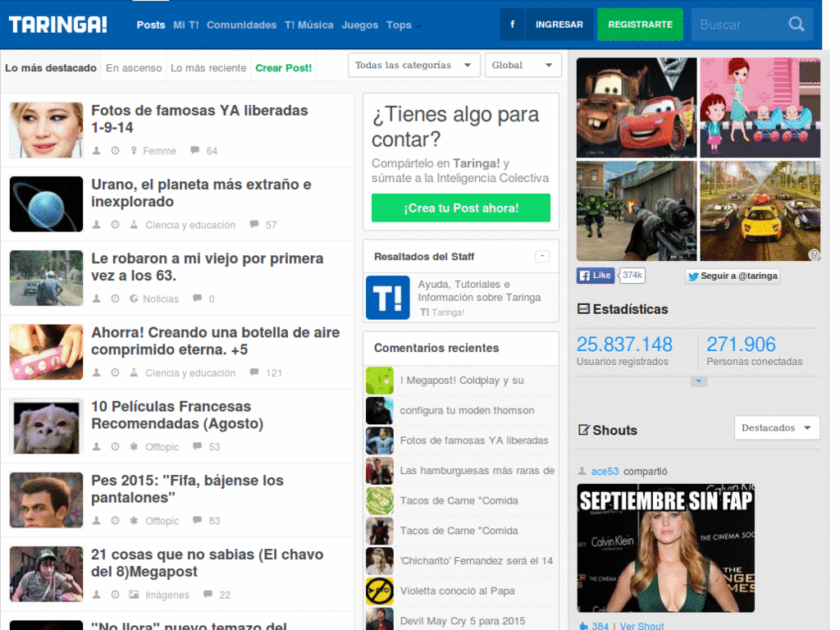Click Noticias category on robaron post

tap(161, 299)
